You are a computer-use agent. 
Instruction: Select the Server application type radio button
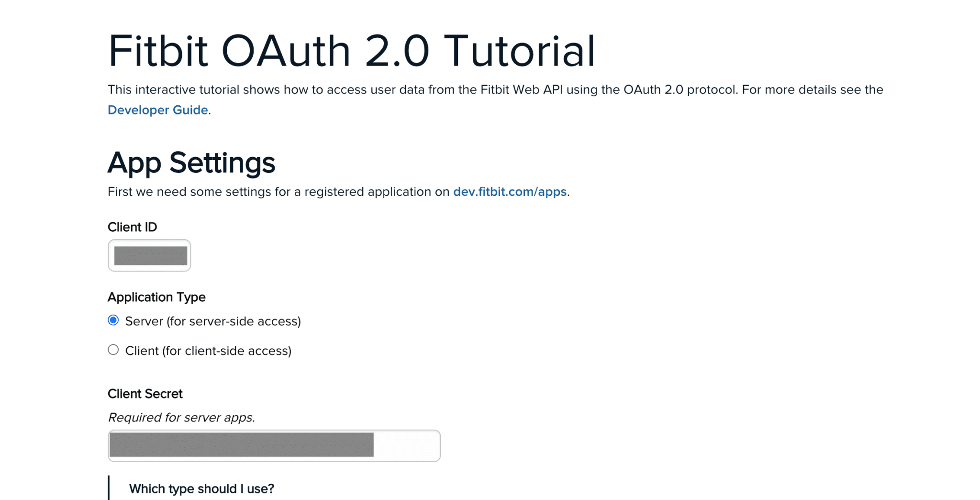coord(113,321)
